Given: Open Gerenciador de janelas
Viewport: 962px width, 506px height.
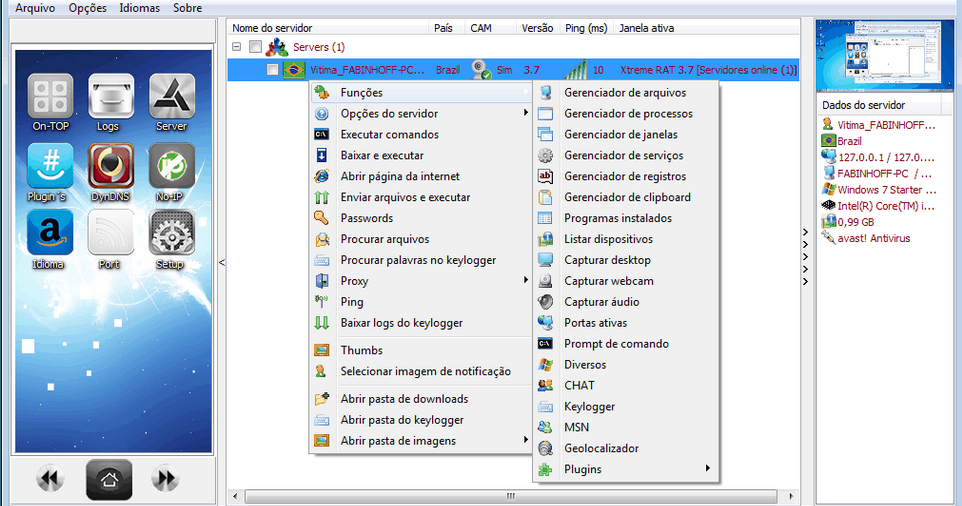Looking at the screenshot, I should pos(625,134).
